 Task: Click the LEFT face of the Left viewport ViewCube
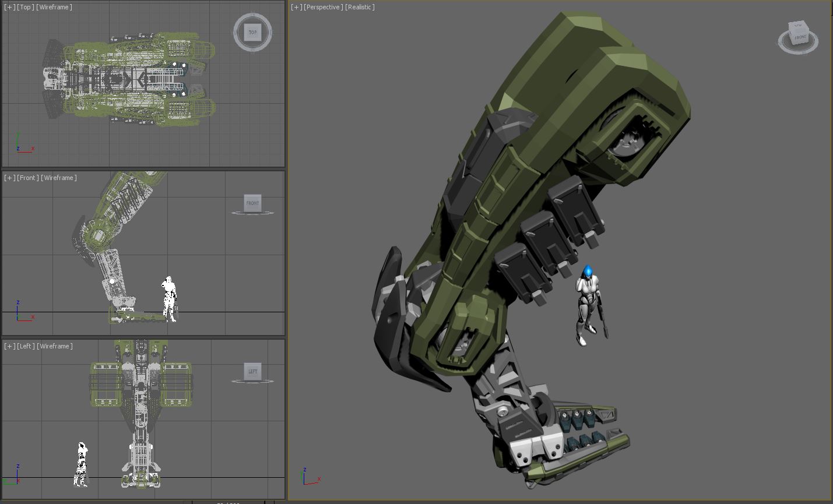[x=252, y=371]
